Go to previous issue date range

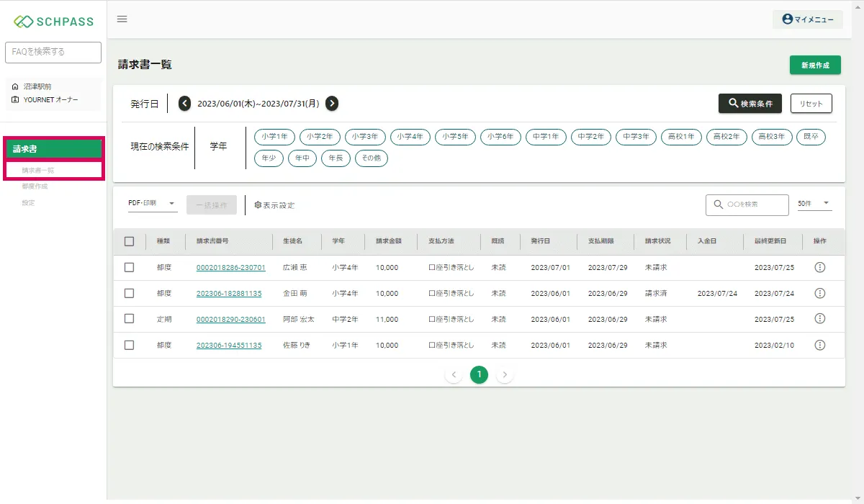coord(185,104)
